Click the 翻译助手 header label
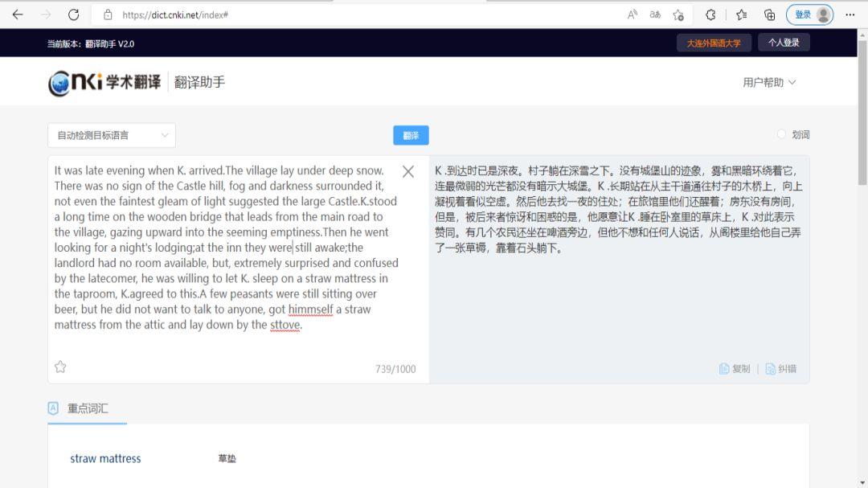This screenshot has height=488, width=868. [x=199, y=82]
